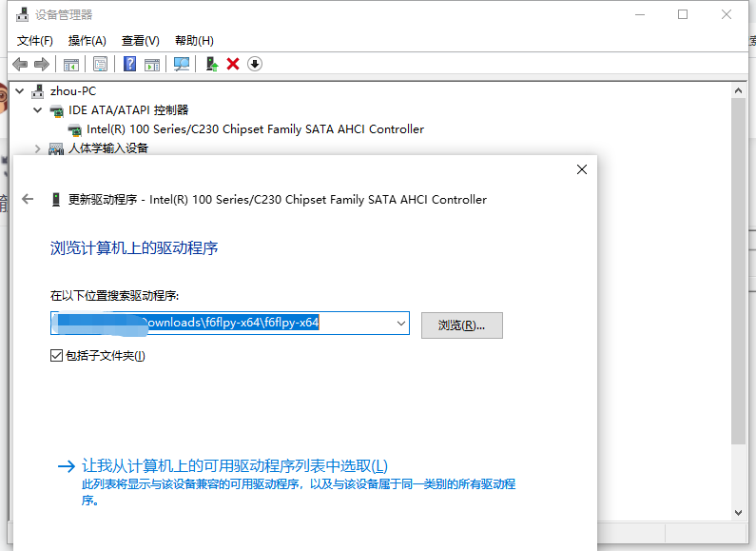Show or hide the action pane icon

pos(152,64)
